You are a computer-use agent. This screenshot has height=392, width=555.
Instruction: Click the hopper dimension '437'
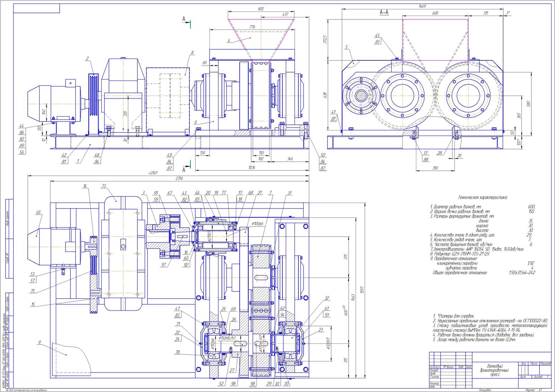[285, 14]
